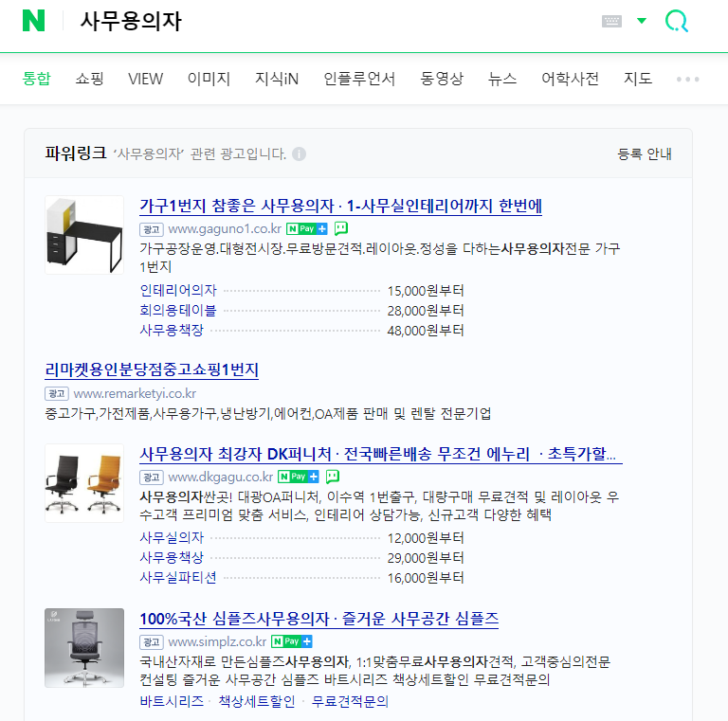This screenshot has width=728, height=721.
Task: Click the 광고 badge next to gaguno1
Action: pos(152,229)
